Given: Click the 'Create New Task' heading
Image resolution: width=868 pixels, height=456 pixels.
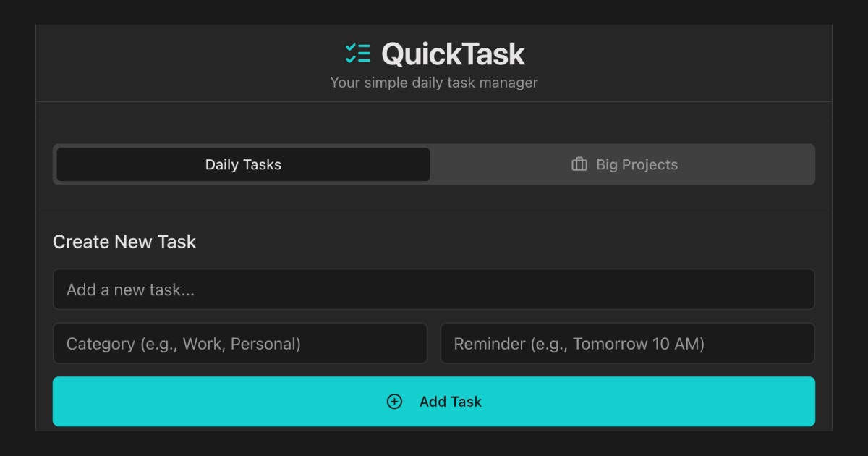Looking at the screenshot, I should 124,242.
